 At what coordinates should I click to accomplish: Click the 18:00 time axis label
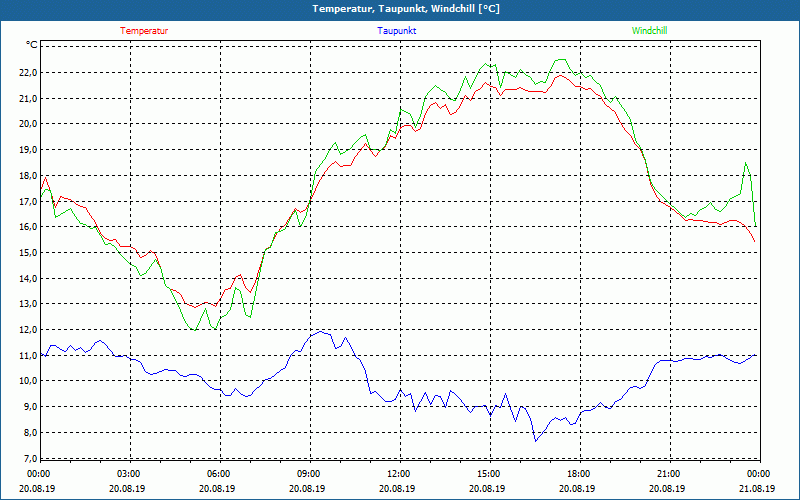(x=578, y=473)
